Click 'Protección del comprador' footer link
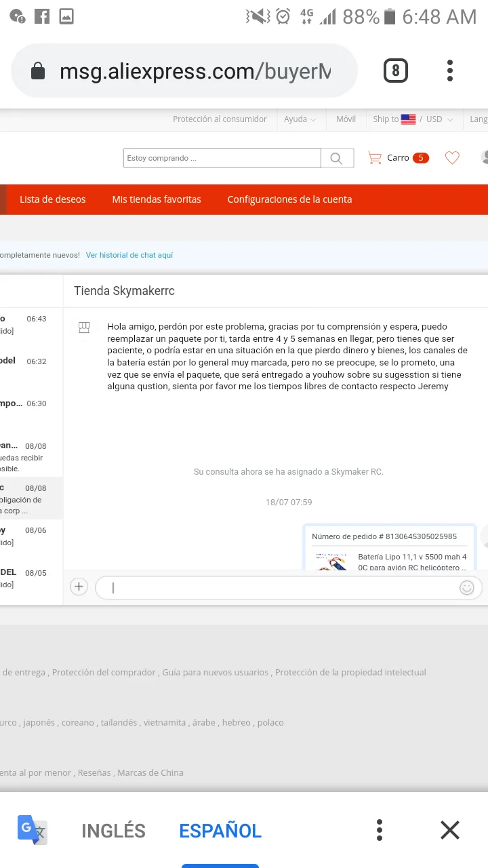The width and height of the screenshot is (488, 868). point(104,673)
